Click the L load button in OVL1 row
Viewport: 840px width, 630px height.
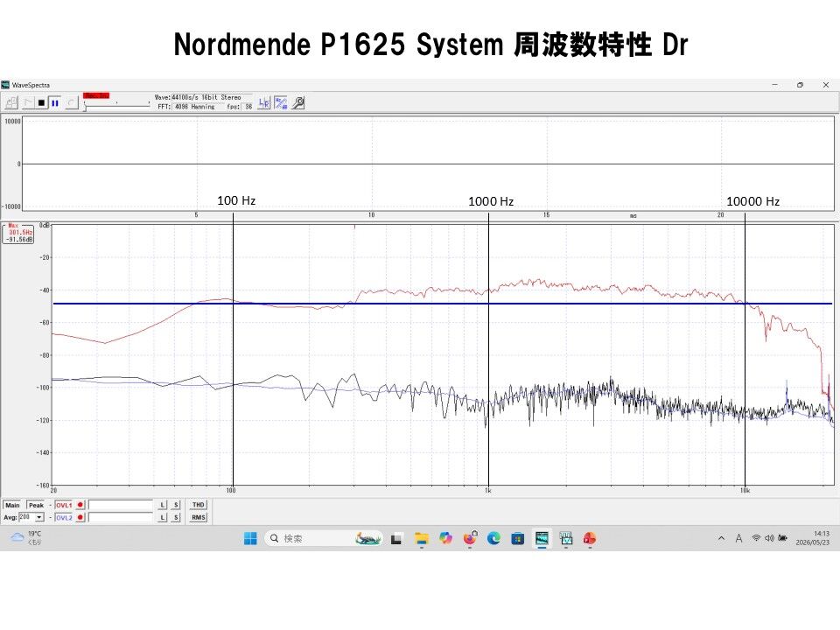click(x=163, y=505)
